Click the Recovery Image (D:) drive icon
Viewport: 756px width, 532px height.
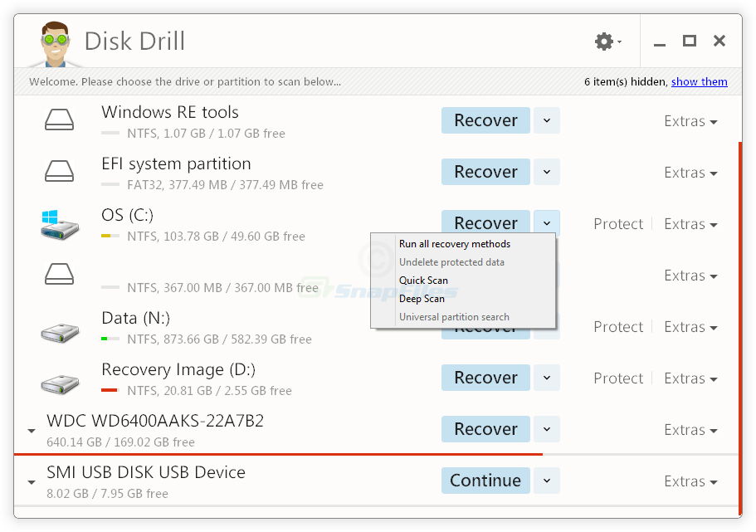[x=59, y=383]
